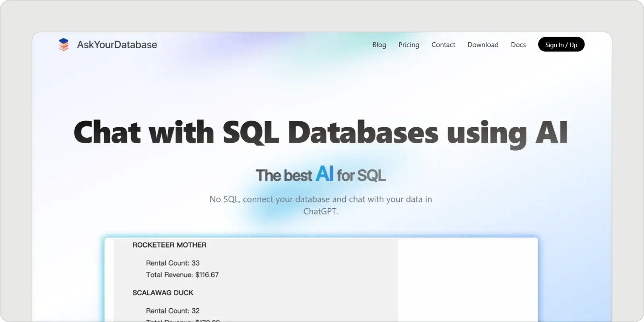Click the AskYourDatabase stacked-books logo icon
The height and width of the screenshot is (322, 644).
tap(64, 45)
